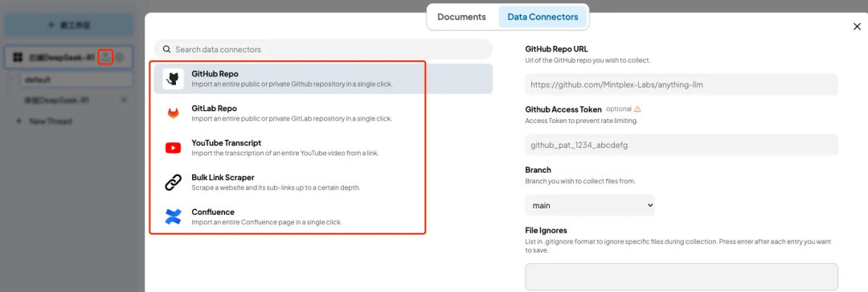This screenshot has width=868, height=292.
Task: Remove the DeepSeek-R1 thread with its X icon
Action: tap(124, 100)
